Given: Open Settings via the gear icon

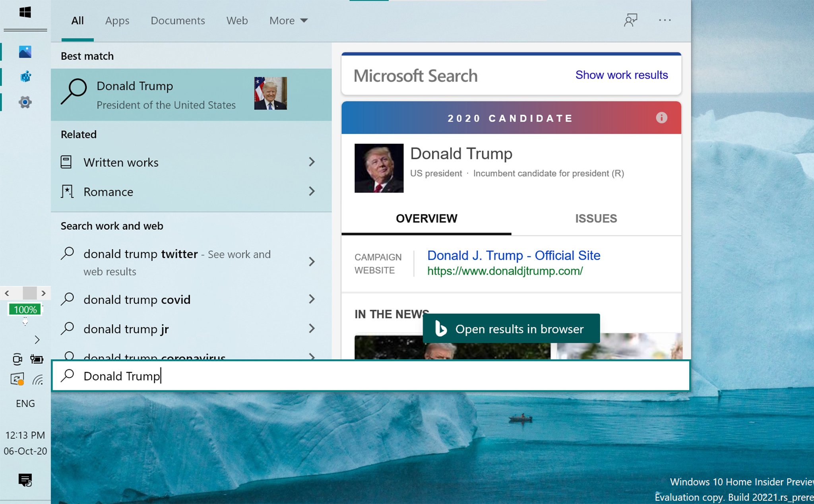Looking at the screenshot, I should [25, 102].
